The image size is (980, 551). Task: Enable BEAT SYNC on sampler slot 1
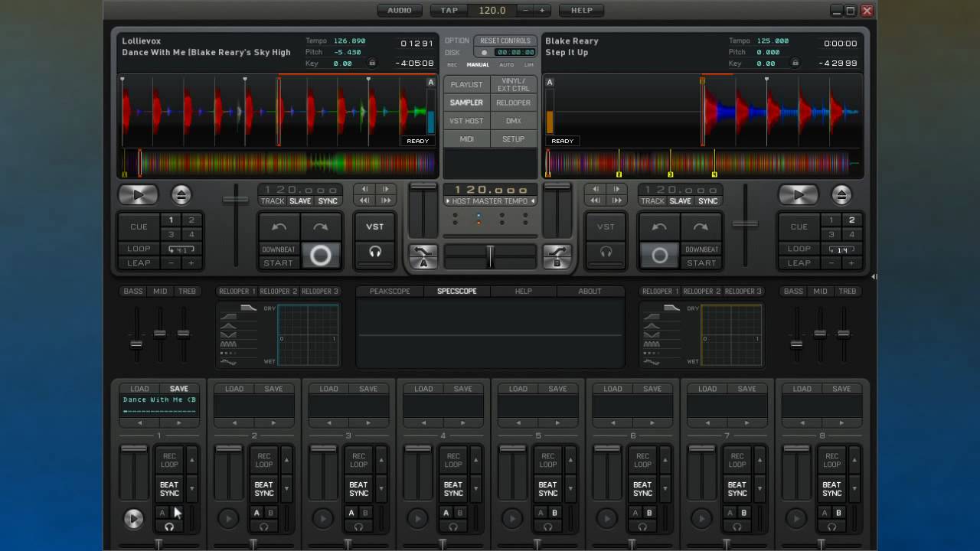(x=169, y=489)
